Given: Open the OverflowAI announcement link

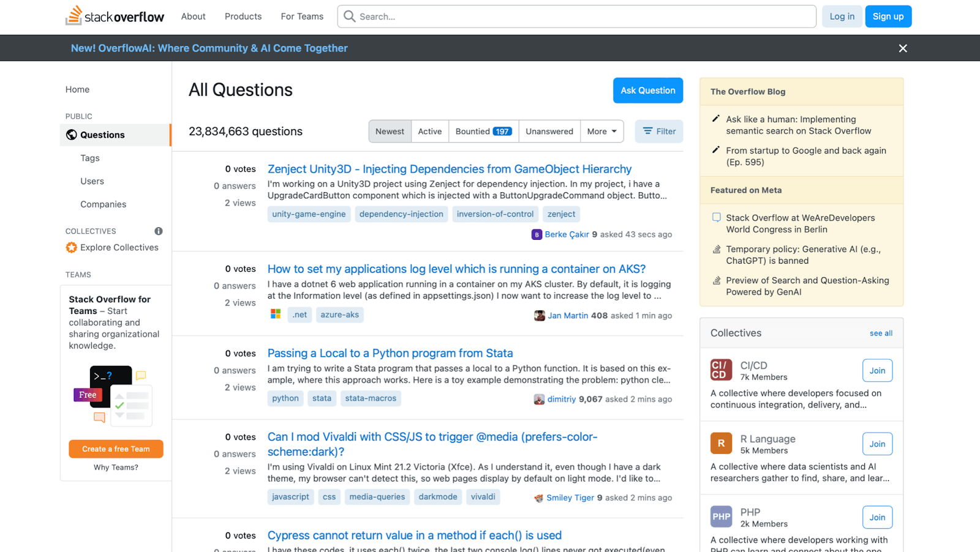Looking at the screenshot, I should tap(209, 48).
